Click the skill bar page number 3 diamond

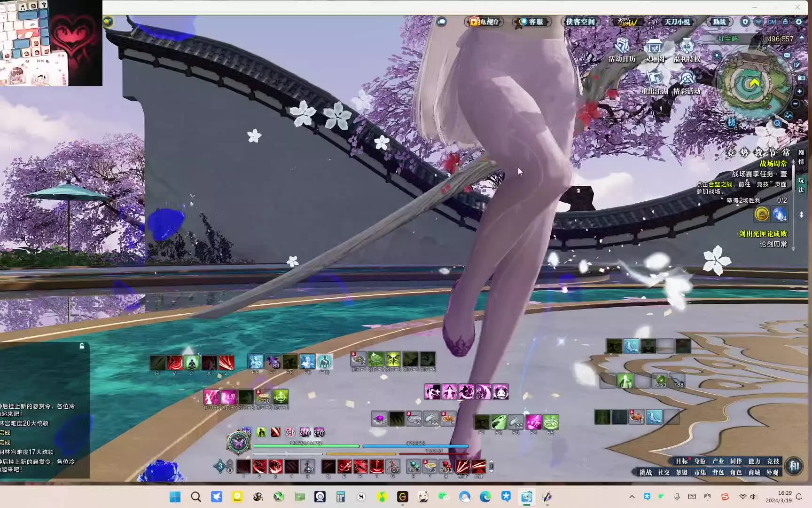220,466
